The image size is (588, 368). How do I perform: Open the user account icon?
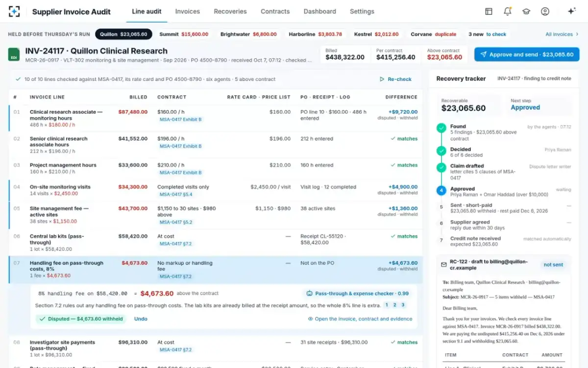(x=545, y=11)
